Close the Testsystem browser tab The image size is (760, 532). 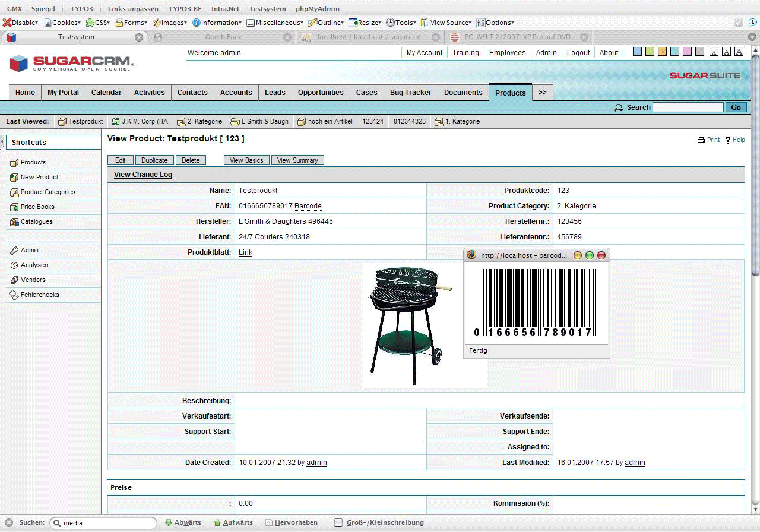point(139,37)
